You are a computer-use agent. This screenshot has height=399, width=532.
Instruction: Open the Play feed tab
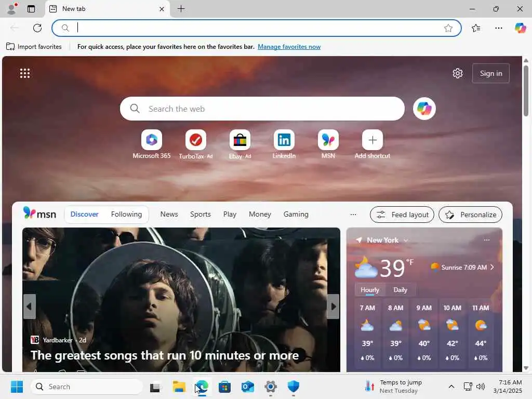pos(230,214)
